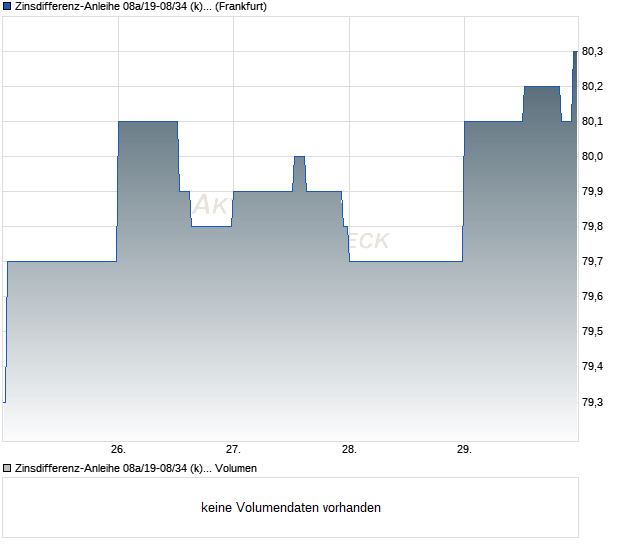Screen dimensions: 620x546
Task: Click the 80,2 price axis label
Action: point(592,86)
